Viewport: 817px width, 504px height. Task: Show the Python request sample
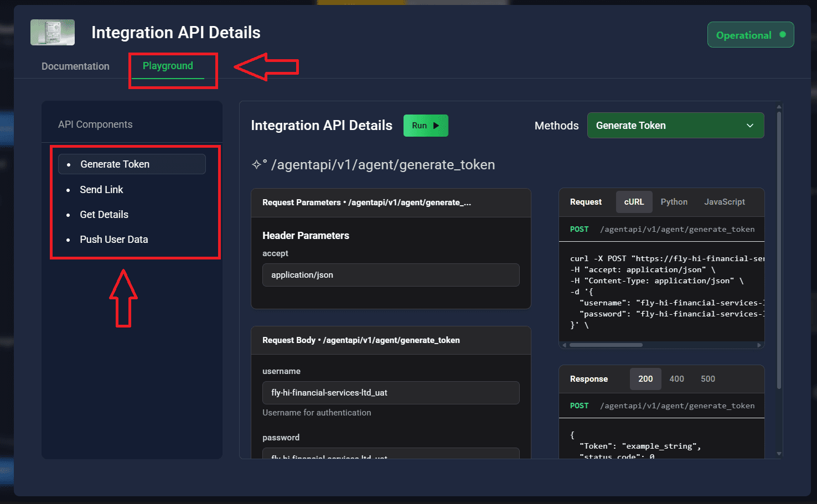click(x=674, y=202)
